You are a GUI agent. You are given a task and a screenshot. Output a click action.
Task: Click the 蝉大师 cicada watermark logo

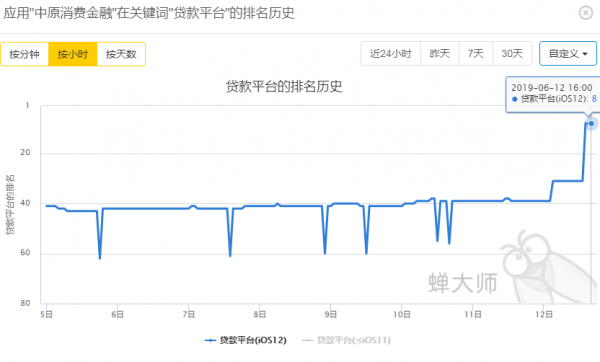pos(549,268)
